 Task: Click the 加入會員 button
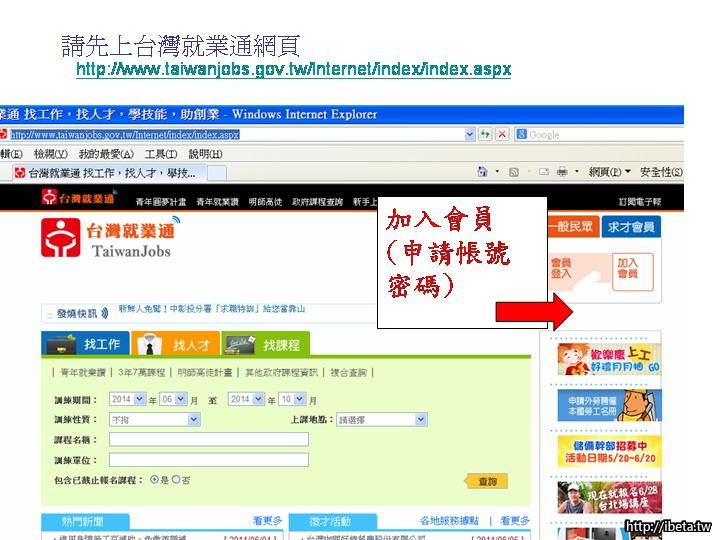(627, 268)
